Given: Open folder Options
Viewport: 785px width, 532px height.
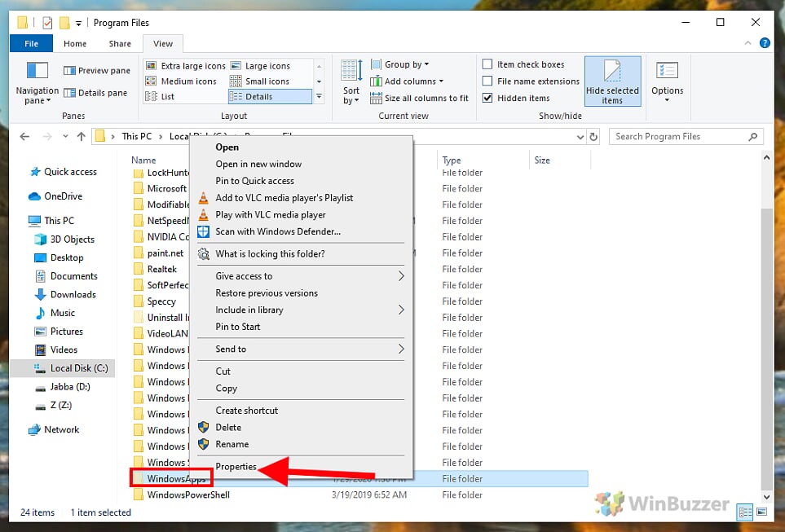Looking at the screenshot, I should (667, 81).
